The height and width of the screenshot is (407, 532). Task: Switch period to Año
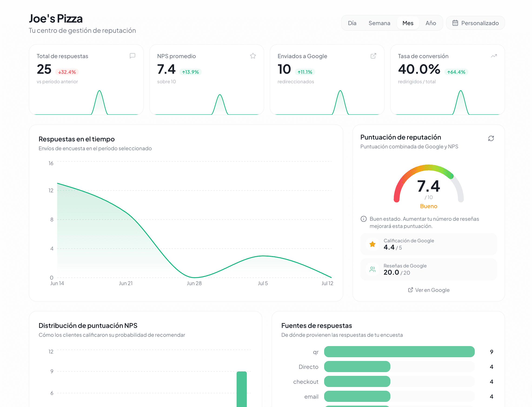431,23
